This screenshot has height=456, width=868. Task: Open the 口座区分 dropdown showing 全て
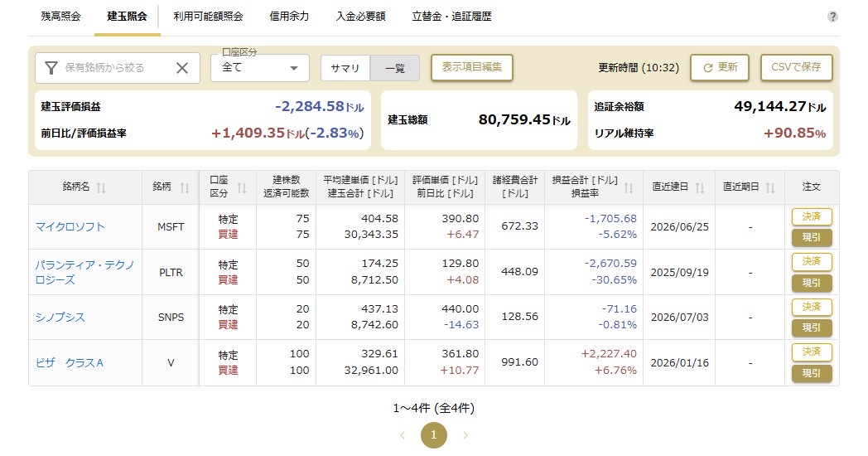tap(259, 68)
